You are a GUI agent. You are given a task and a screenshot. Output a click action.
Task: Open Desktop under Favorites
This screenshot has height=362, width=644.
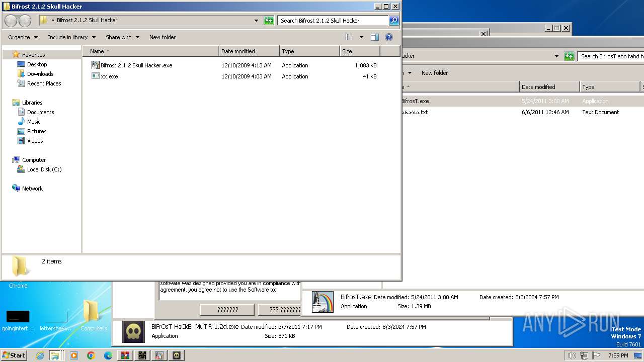[x=37, y=64]
